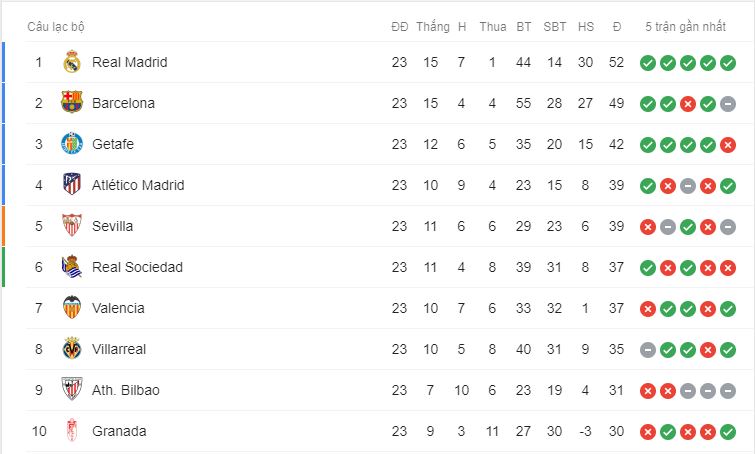Open the Granada team name link

119,431
